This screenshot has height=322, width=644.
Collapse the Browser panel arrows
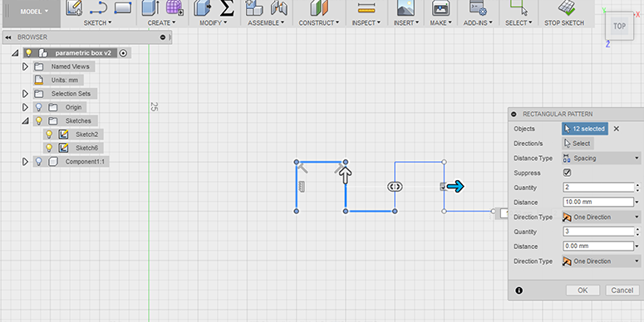[x=7, y=37]
